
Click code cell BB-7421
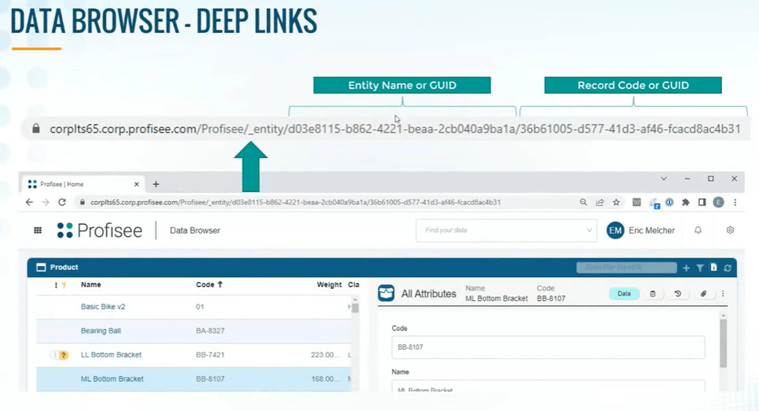[x=210, y=355]
